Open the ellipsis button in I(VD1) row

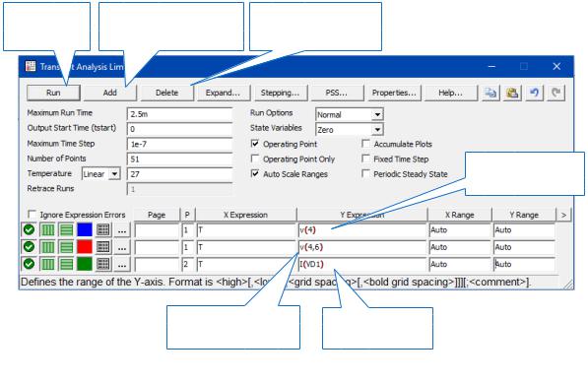pyautogui.click(x=122, y=264)
